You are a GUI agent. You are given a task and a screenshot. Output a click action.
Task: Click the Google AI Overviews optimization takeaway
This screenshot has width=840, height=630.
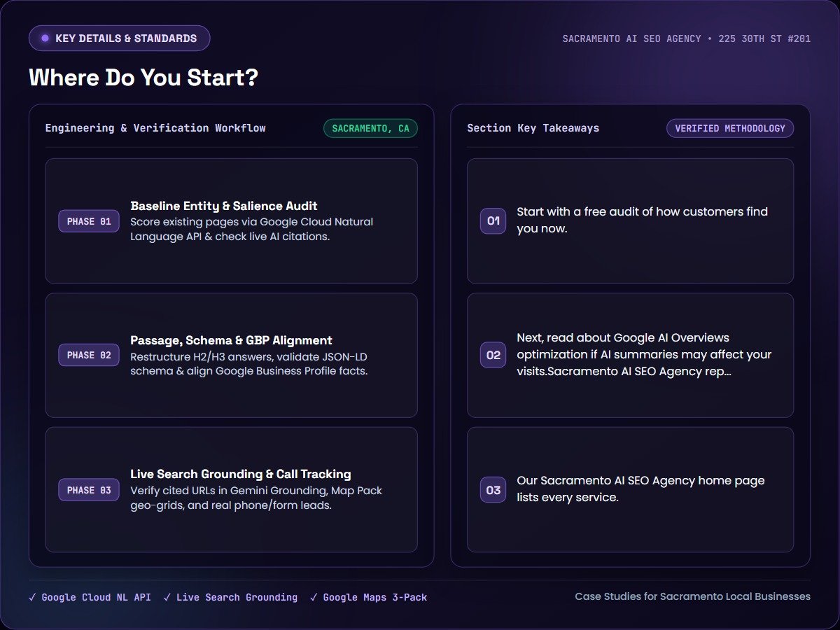tap(644, 355)
